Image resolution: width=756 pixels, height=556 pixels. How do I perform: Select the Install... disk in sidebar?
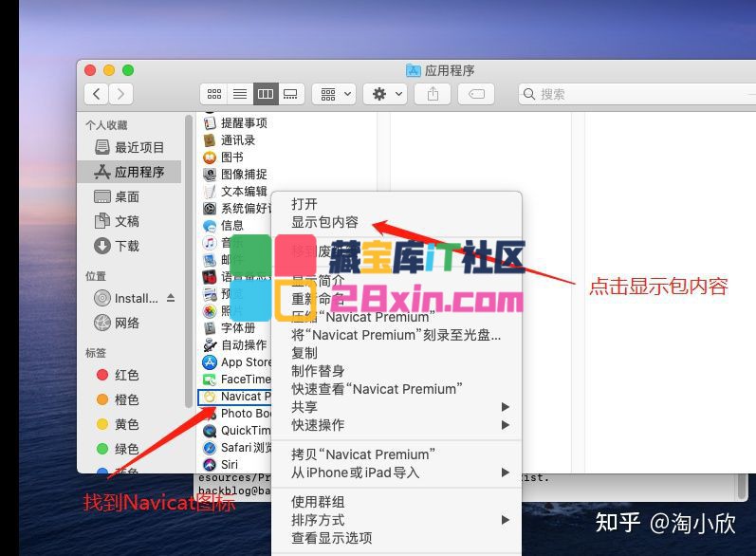[x=126, y=299]
